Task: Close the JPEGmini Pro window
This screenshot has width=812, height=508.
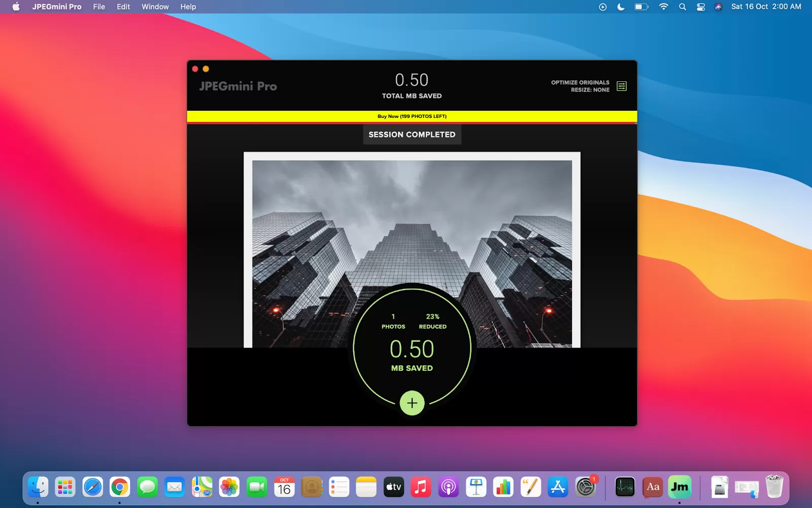Action: [195, 69]
